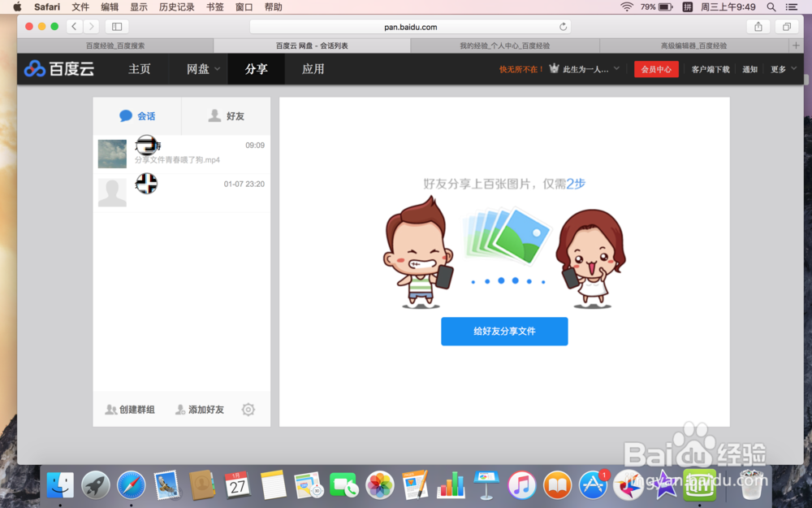
Task: Switch to the 会话 conversation tab
Action: point(145,115)
